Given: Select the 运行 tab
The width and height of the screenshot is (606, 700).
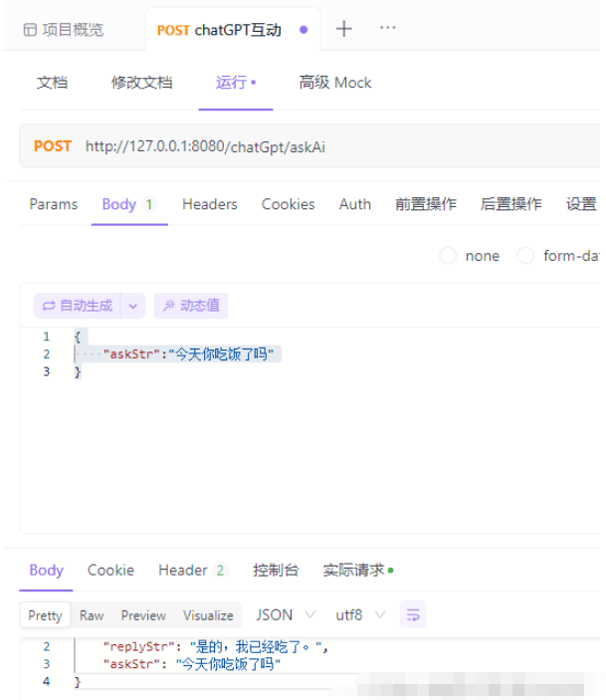Looking at the screenshot, I should (x=235, y=83).
